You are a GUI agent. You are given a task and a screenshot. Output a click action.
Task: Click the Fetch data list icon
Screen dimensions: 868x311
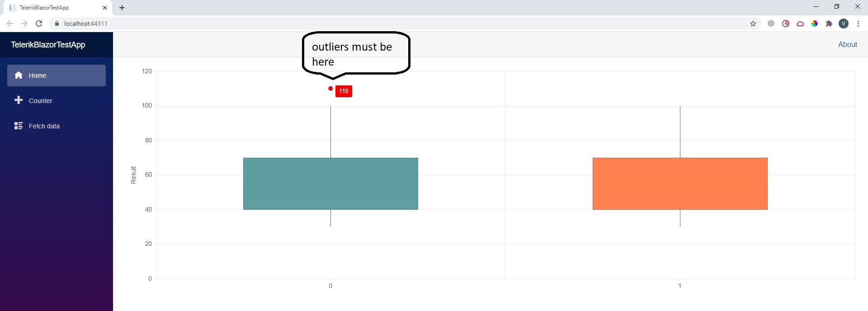point(19,126)
